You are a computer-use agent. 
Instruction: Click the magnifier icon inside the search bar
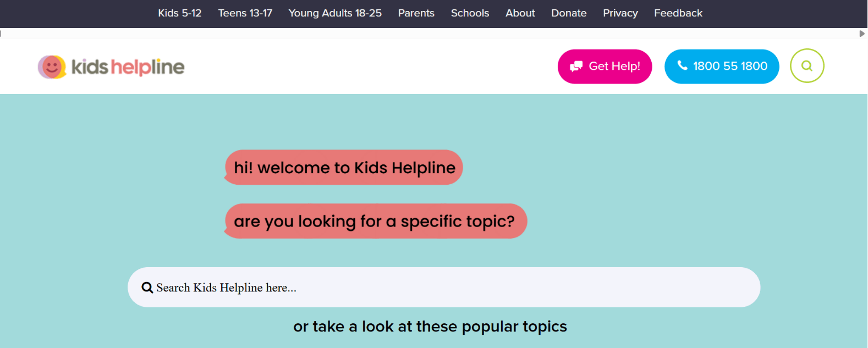coord(147,288)
